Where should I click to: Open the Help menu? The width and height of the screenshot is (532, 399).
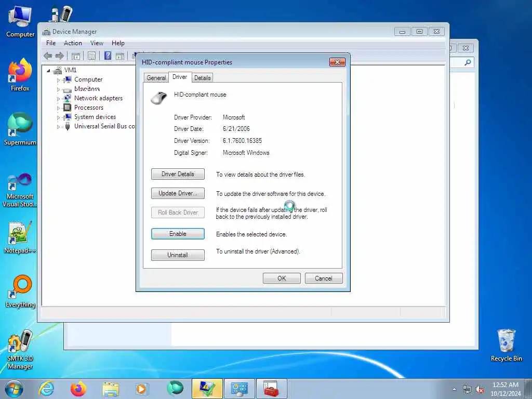(118, 43)
